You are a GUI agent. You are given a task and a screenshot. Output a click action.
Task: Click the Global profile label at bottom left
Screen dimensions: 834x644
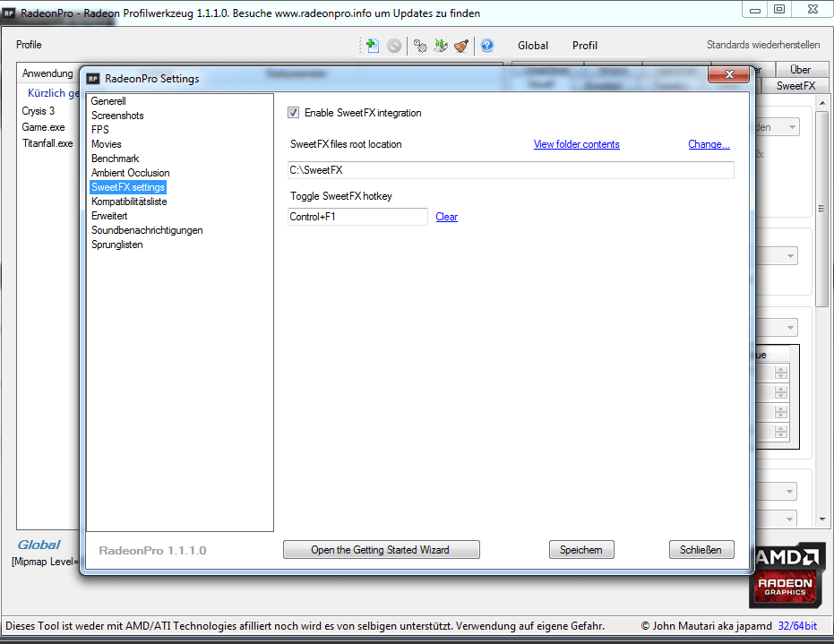pyautogui.click(x=39, y=545)
